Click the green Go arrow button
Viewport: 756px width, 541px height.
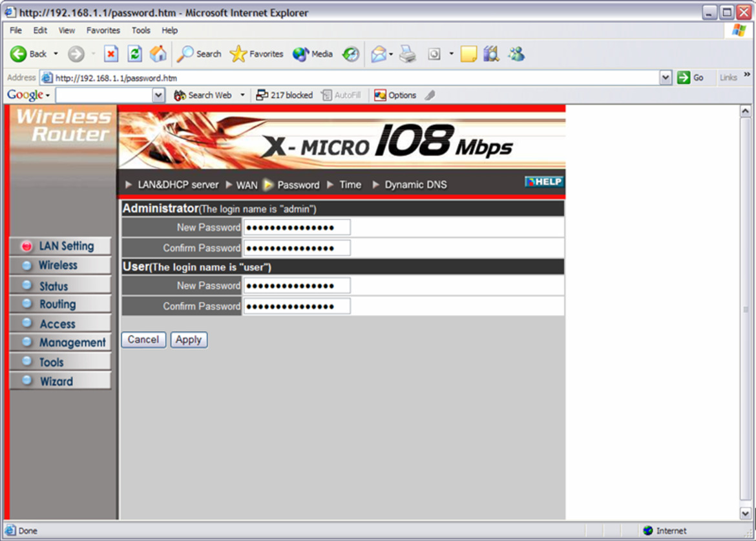(x=683, y=77)
